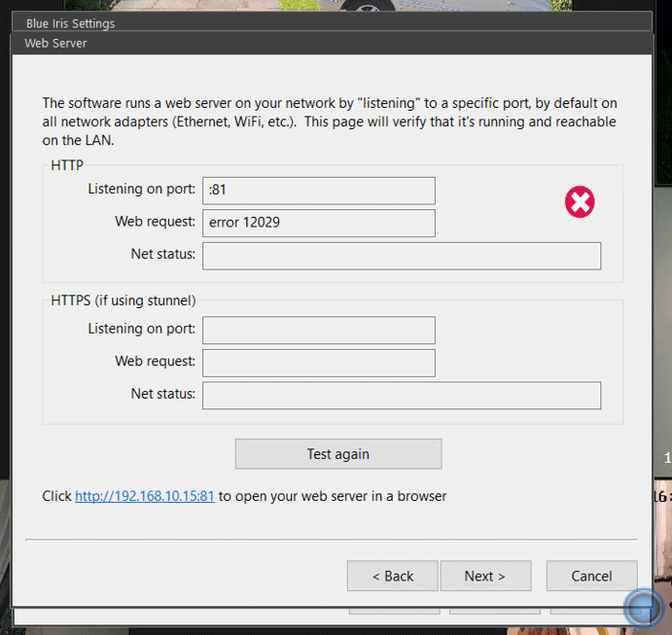672x635 pixels.
Task: Advance with the Next > button
Action: tap(485, 576)
